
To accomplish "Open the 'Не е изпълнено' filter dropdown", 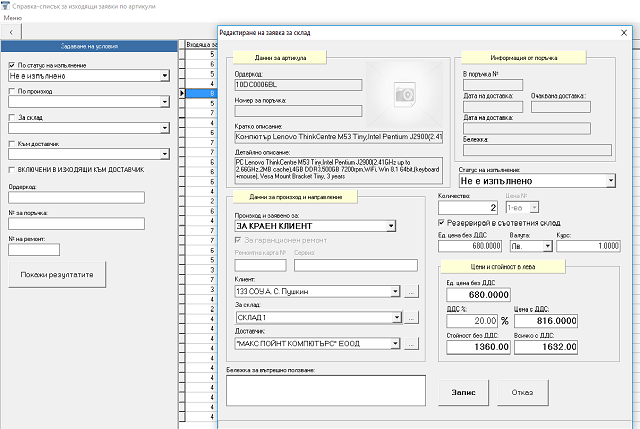I will (x=164, y=76).
